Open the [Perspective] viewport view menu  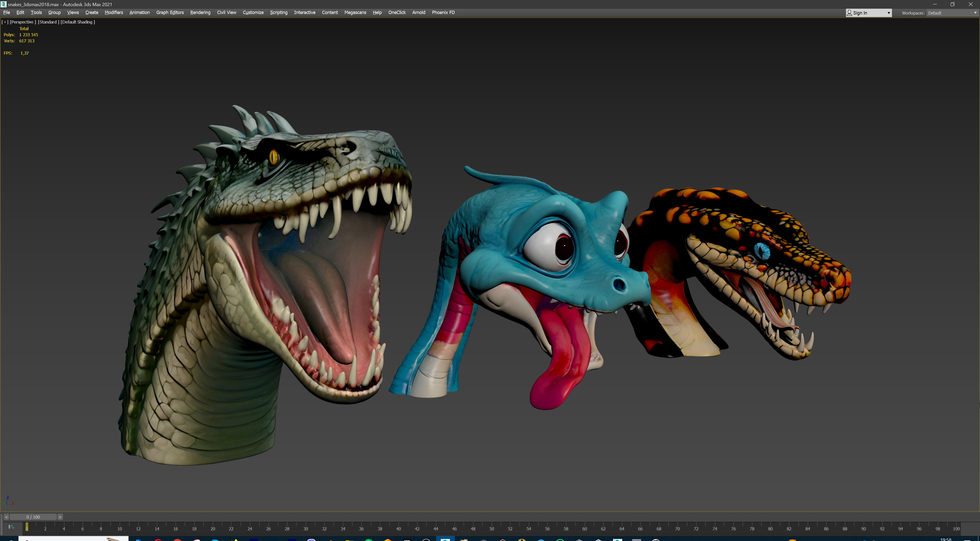pyautogui.click(x=23, y=22)
